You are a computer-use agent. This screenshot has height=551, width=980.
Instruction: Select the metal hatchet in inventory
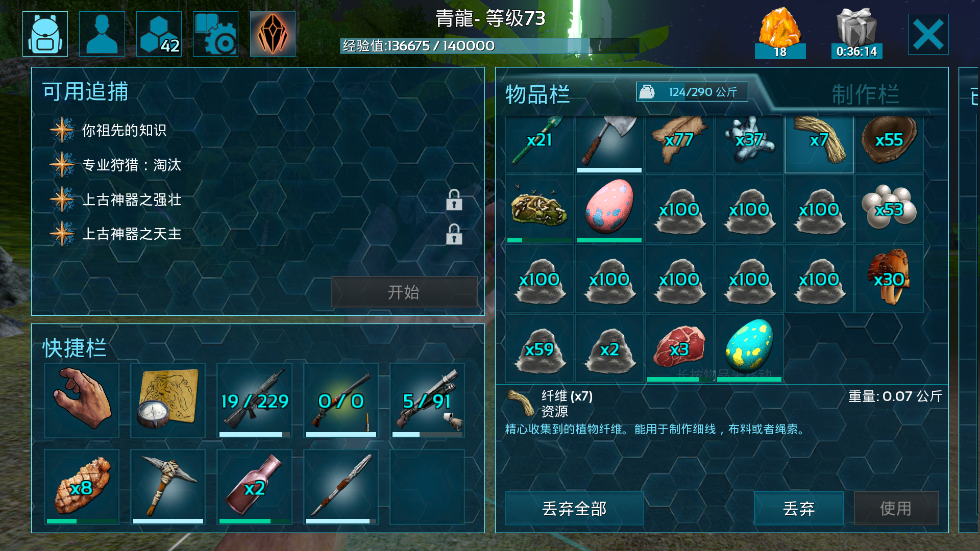coord(609,144)
